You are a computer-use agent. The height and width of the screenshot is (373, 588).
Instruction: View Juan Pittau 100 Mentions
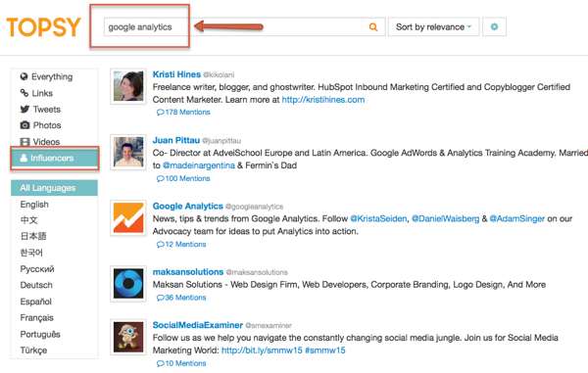click(183, 178)
